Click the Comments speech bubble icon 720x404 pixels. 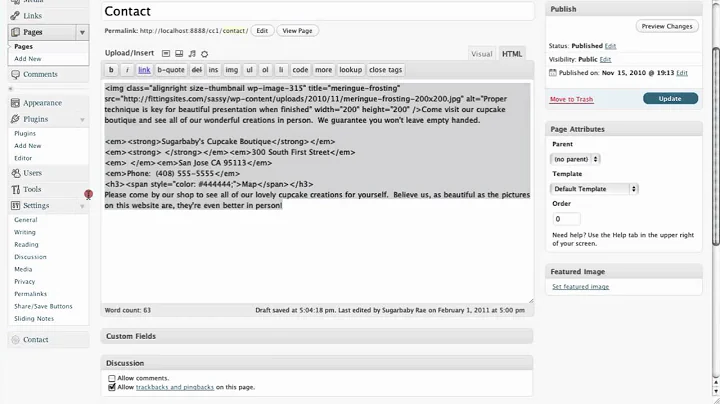pyautogui.click(x=15, y=74)
